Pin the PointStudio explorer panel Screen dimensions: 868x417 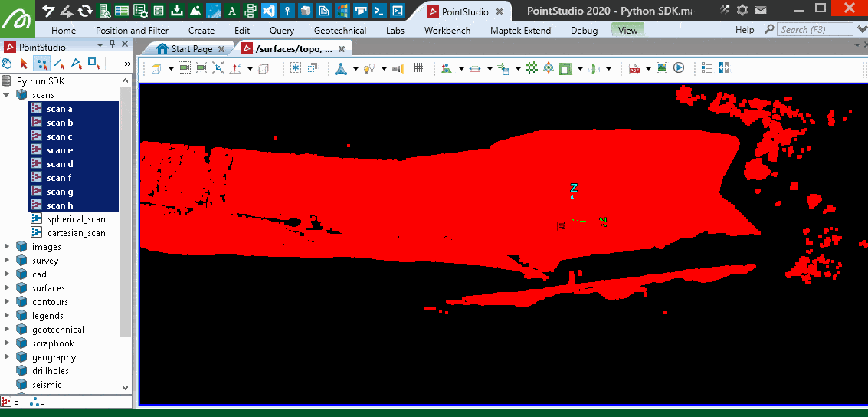click(x=112, y=45)
